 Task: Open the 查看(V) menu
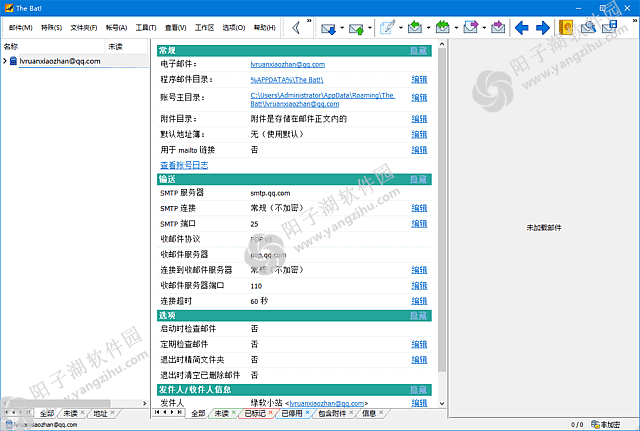coord(176,28)
